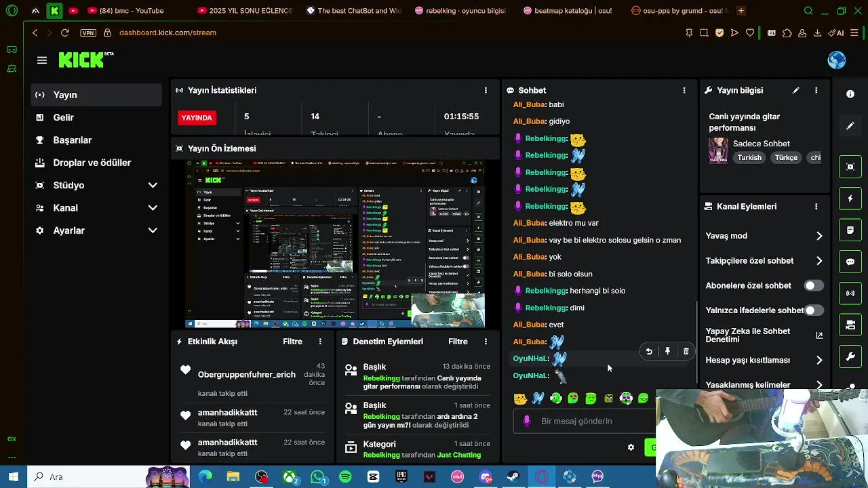Open the chat settings gear icon

coord(631,447)
